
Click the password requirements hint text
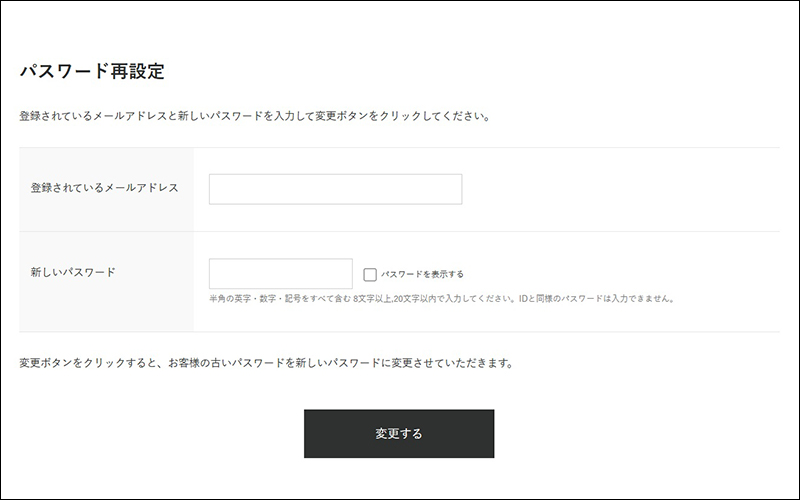click(441, 298)
